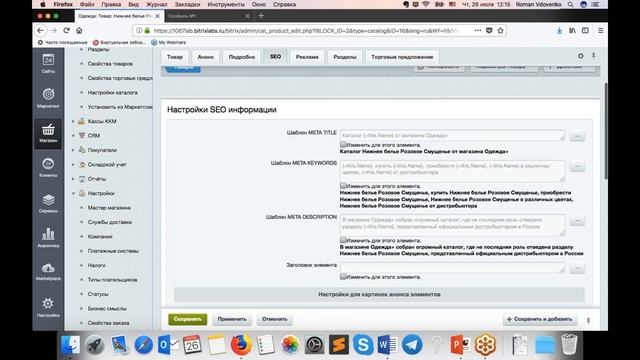Open template picker for Заголовок элемента
The image size is (640, 360).
tap(577, 268)
